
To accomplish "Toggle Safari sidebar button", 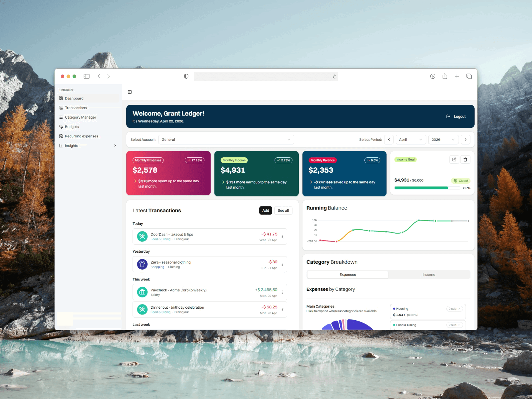I will pyautogui.click(x=86, y=76).
